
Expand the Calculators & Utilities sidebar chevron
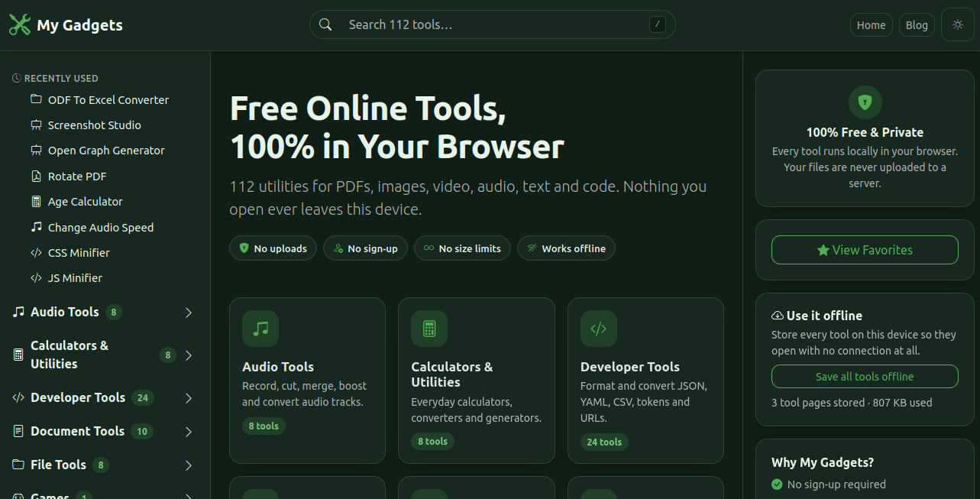189,355
